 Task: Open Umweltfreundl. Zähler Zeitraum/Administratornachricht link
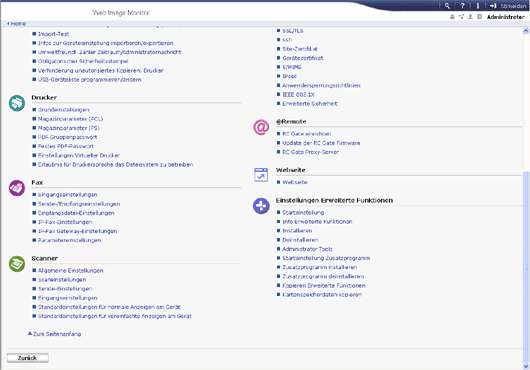pos(110,52)
